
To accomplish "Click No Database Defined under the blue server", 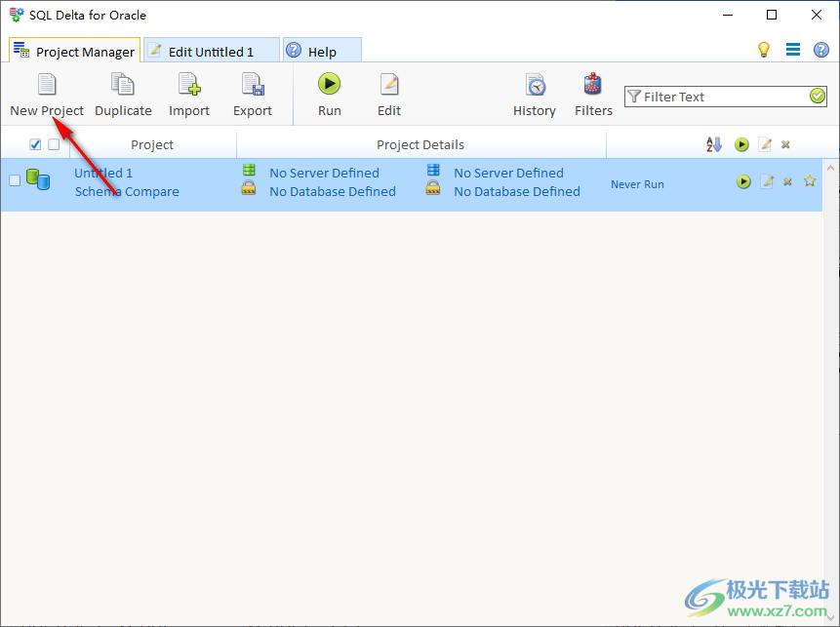I will 517,192.
